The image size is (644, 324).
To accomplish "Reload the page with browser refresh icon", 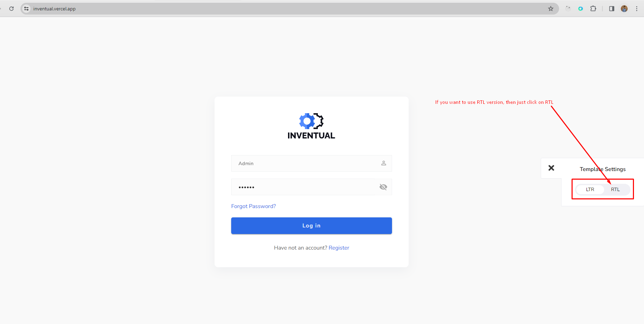I will 11,9.
